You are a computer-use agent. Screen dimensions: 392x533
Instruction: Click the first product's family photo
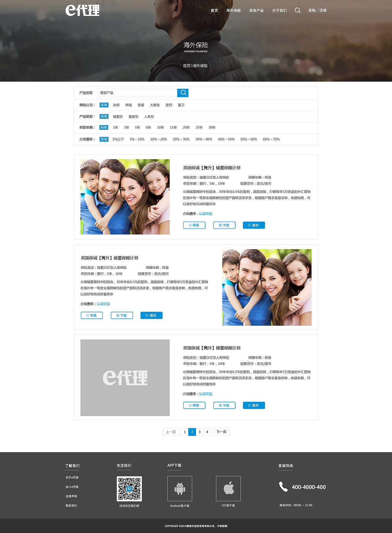125,197
